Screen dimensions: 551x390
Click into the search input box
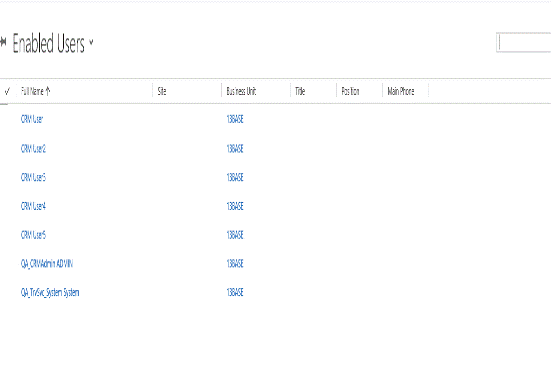(524, 43)
